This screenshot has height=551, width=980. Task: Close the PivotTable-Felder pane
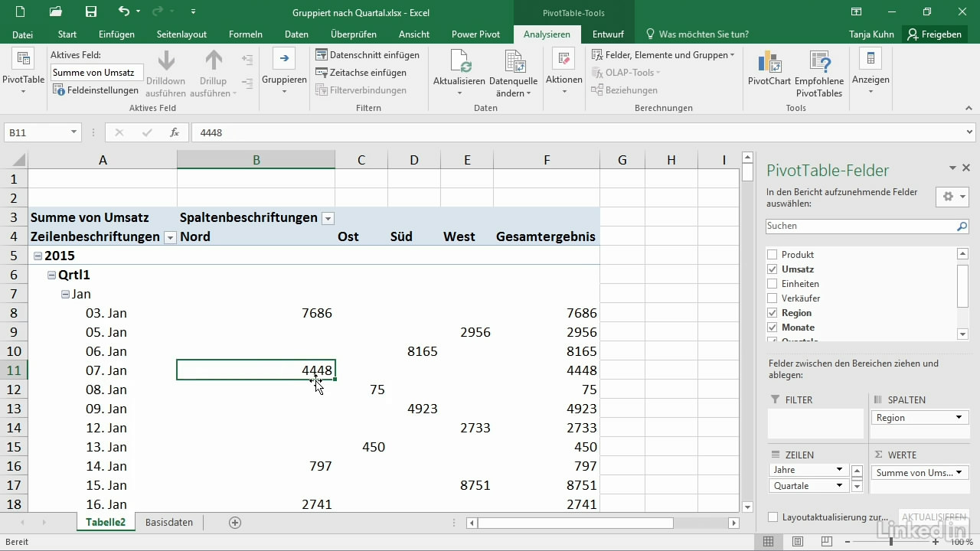(966, 168)
